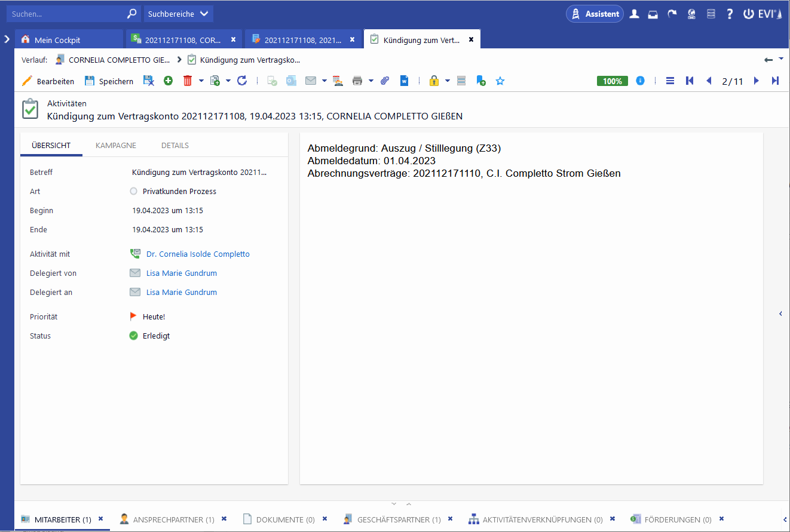Viewport: 790px width, 532px height.
Task: Open the help question mark icon
Action: point(730,14)
